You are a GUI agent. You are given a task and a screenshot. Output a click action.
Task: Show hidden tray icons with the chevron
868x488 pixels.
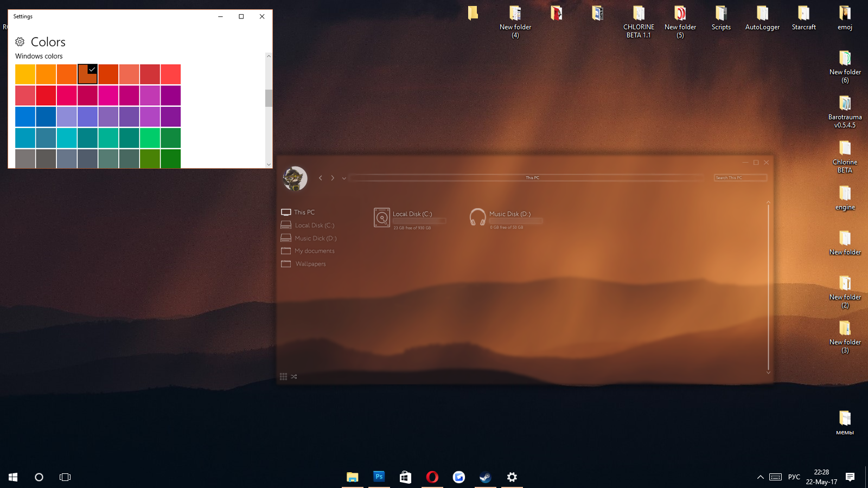tap(760, 477)
